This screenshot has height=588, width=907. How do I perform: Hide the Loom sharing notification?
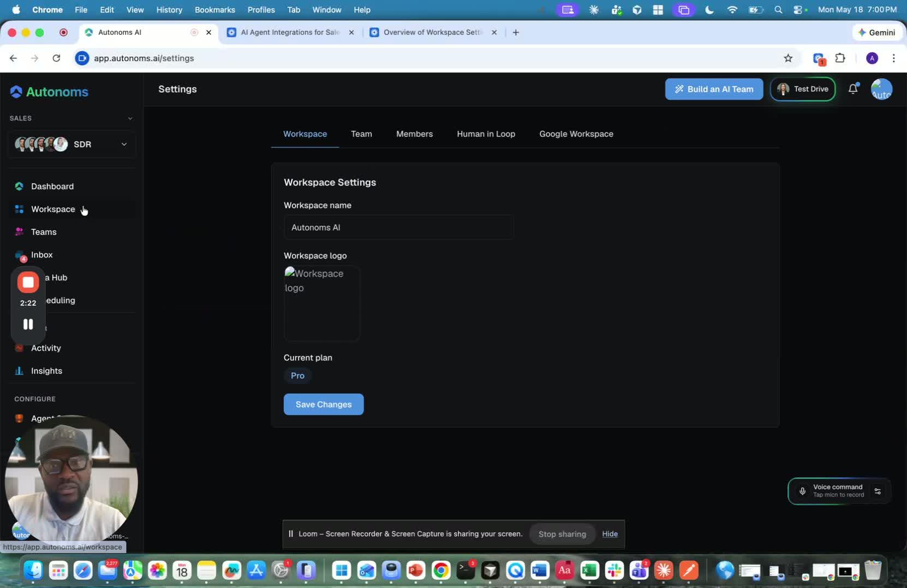pos(610,534)
